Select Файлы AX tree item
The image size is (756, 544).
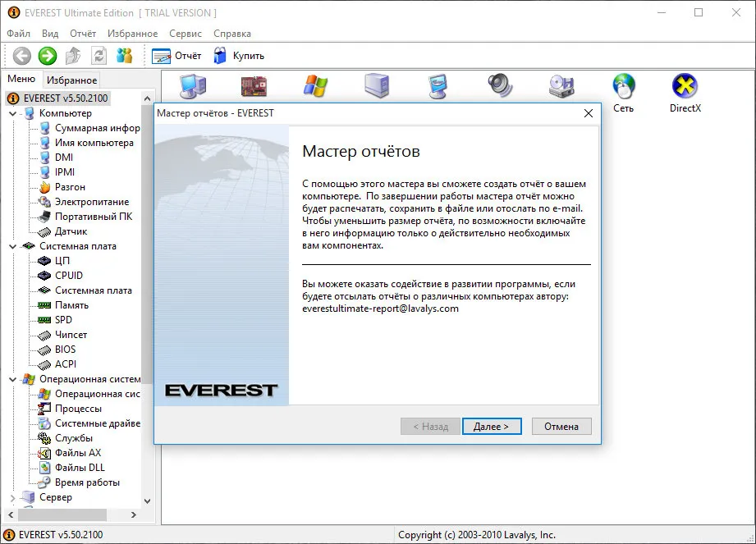[x=70, y=454]
